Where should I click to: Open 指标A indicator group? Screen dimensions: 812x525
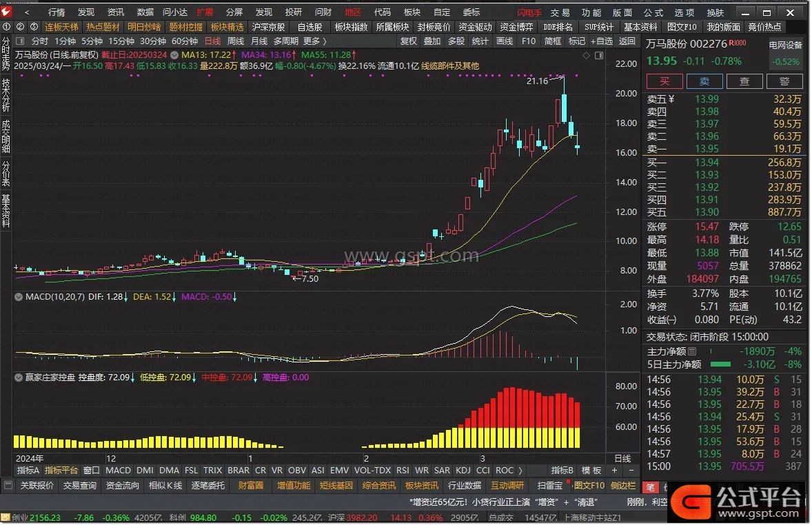28,470
